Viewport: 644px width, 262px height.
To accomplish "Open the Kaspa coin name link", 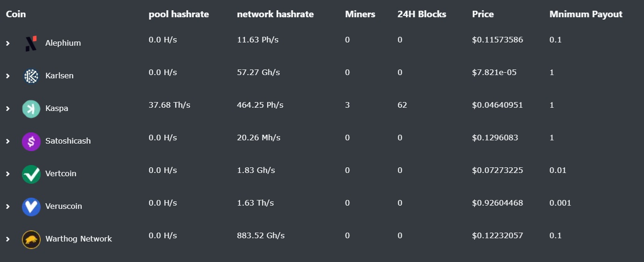I will click(x=57, y=108).
